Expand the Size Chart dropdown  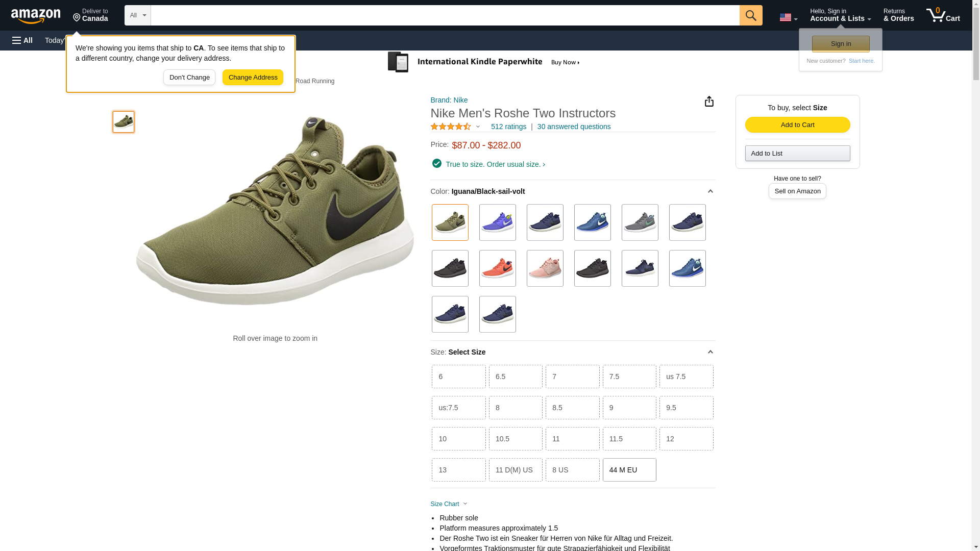(x=449, y=504)
